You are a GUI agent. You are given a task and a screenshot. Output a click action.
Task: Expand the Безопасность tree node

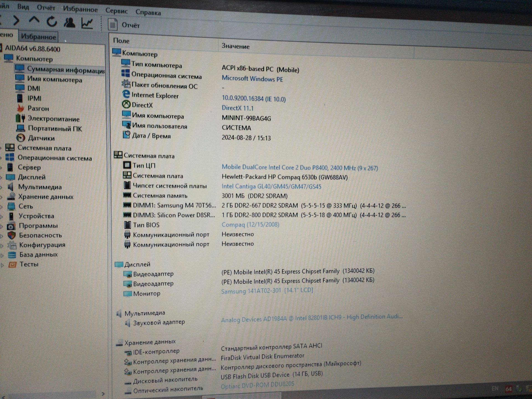tap(2, 236)
